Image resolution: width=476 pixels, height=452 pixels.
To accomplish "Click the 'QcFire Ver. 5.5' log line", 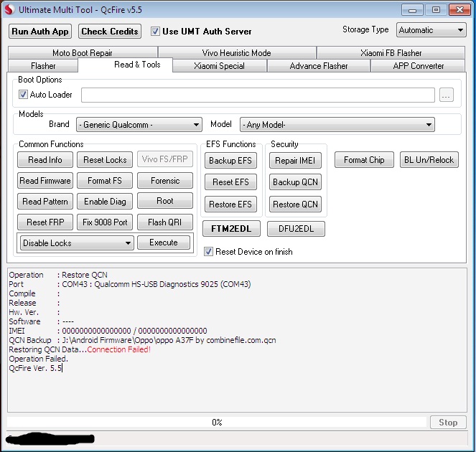I will click(35, 368).
